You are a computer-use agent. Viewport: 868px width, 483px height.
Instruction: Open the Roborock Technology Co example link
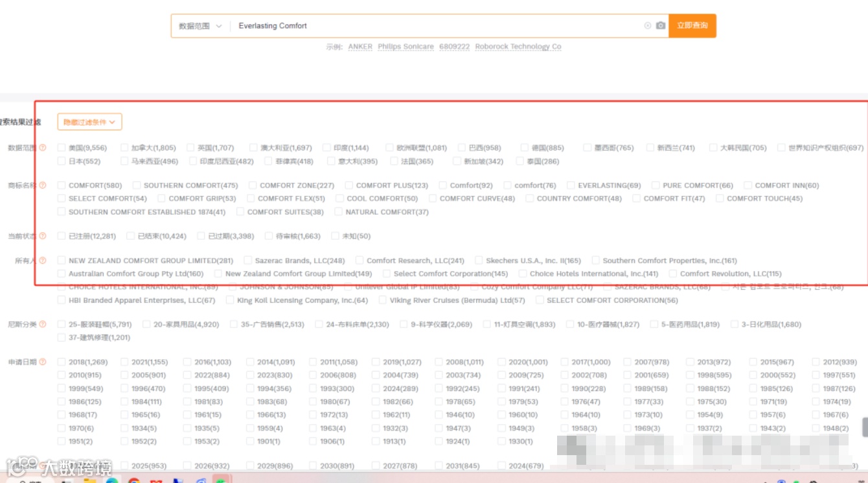coord(518,47)
